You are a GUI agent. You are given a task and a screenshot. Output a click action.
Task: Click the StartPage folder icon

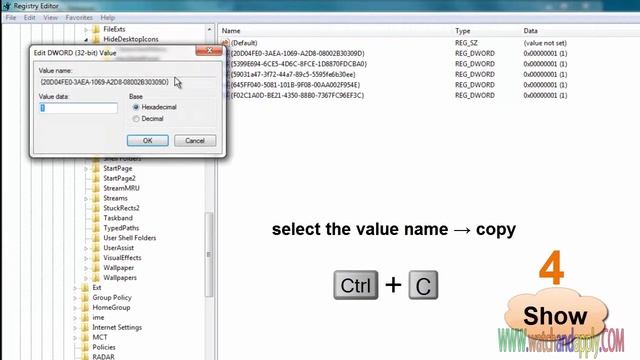pyautogui.click(x=96, y=168)
